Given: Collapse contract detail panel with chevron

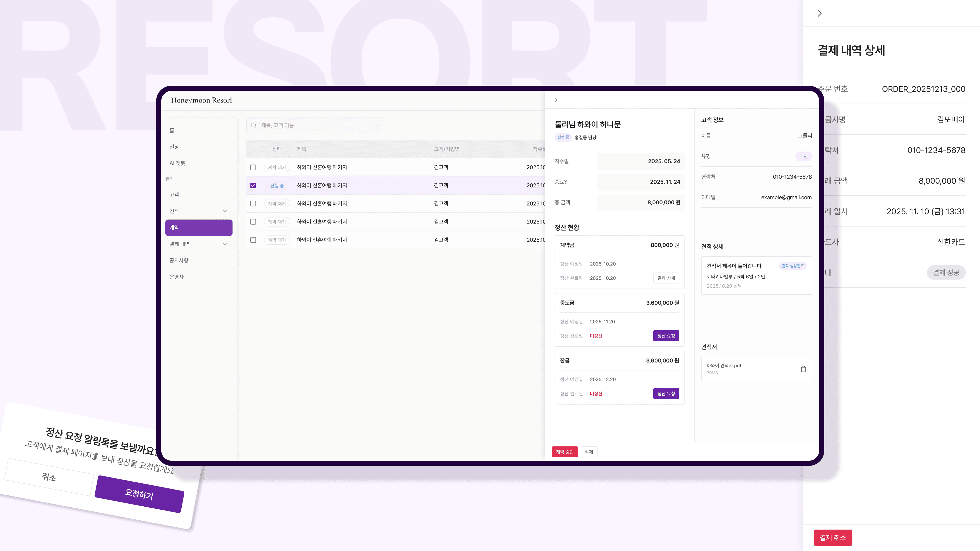Looking at the screenshot, I should click(556, 100).
